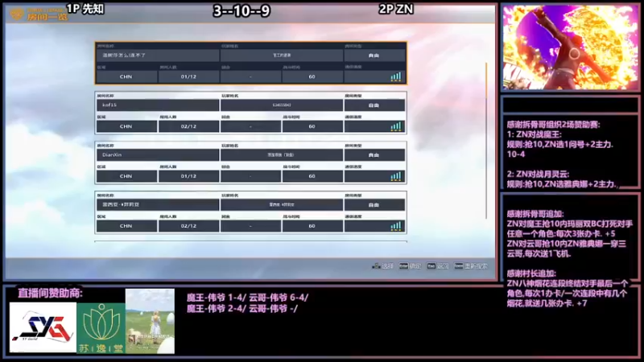This screenshot has width=644, height=362.
Task: Click the room list vertical scrollbar
Action: (x=487, y=140)
